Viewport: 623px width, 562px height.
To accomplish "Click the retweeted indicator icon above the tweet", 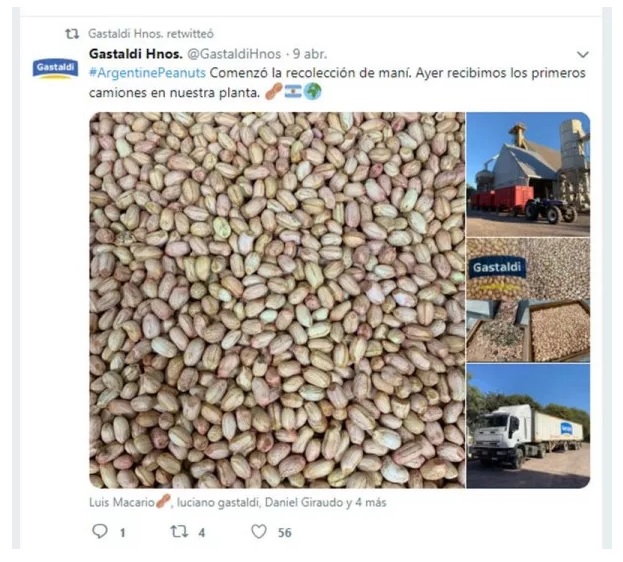I will [x=72, y=34].
